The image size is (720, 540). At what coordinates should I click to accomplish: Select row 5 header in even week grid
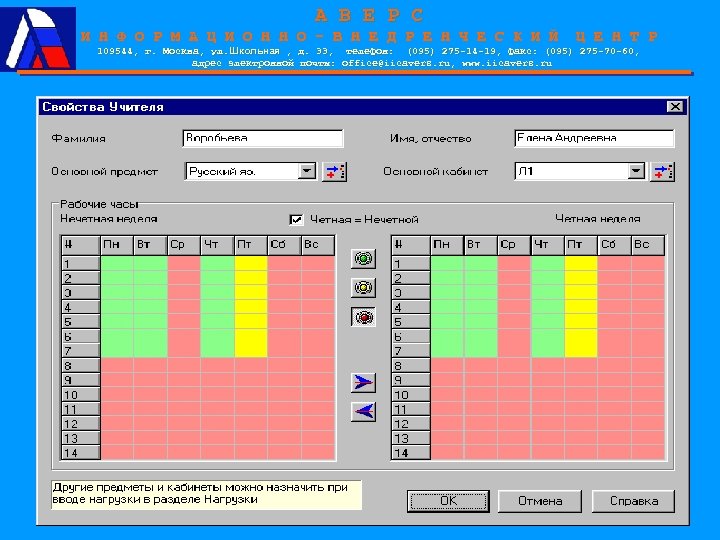click(411, 322)
